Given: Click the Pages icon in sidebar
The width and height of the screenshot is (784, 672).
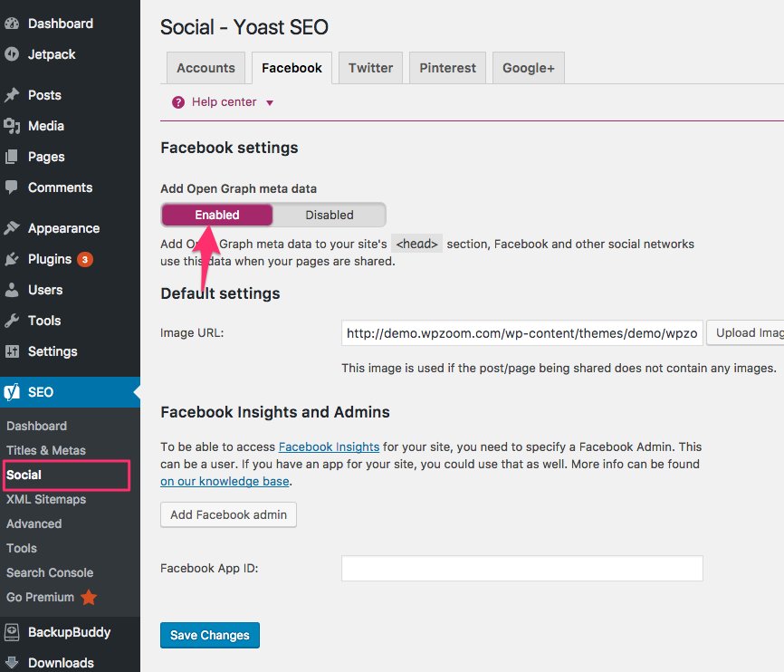Looking at the screenshot, I should coord(12,157).
